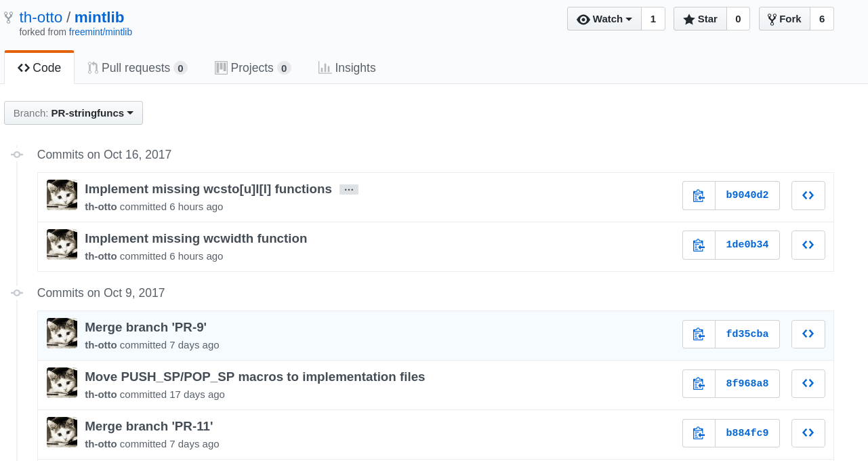
Task: Open commit hash b884fc9
Action: click(x=747, y=433)
